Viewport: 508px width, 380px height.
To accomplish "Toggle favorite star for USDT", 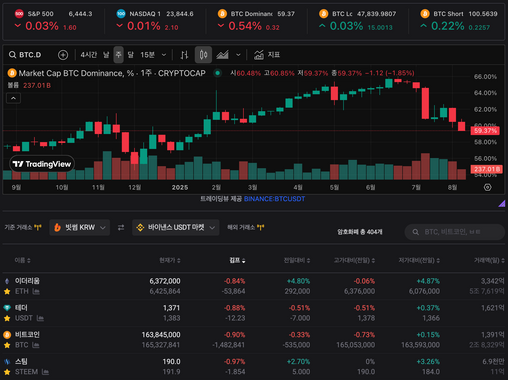I will tap(7, 318).
